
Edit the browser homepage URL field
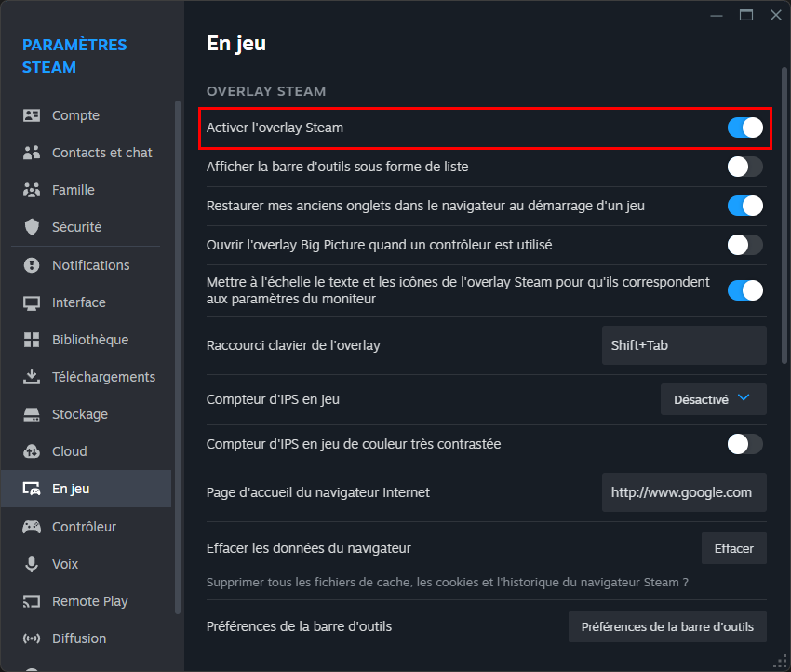[x=684, y=492]
